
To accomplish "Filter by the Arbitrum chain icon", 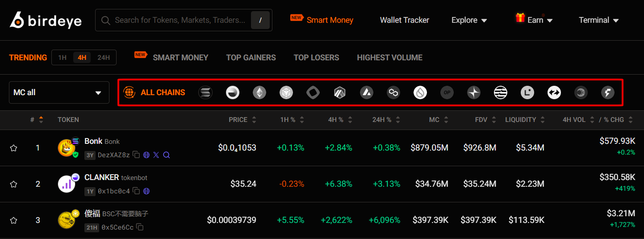I will coord(340,92).
